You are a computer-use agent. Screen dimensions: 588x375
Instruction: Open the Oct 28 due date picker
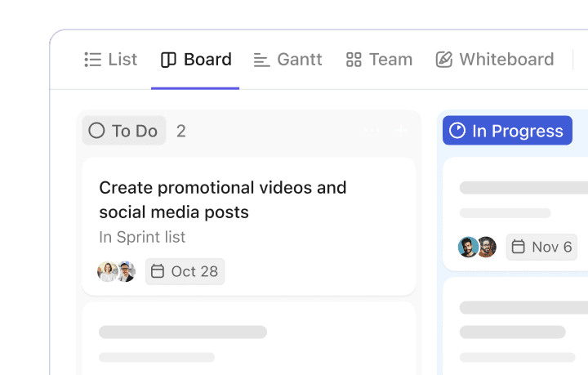pos(185,271)
